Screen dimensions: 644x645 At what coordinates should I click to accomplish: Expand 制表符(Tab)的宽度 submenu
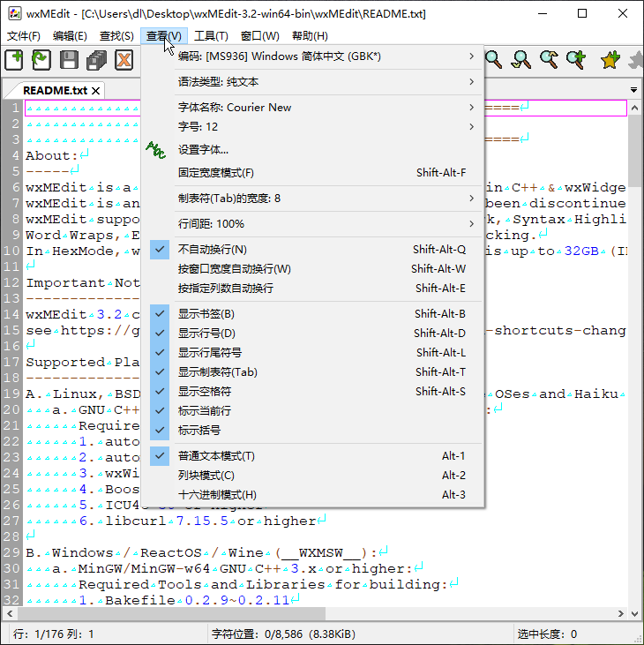(x=311, y=199)
